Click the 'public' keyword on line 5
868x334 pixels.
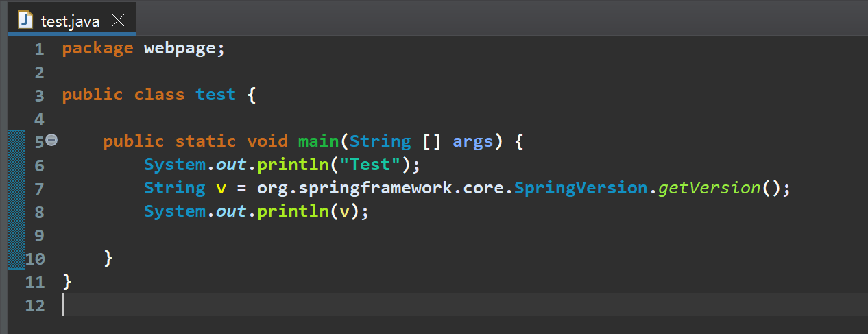tap(134, 141)
